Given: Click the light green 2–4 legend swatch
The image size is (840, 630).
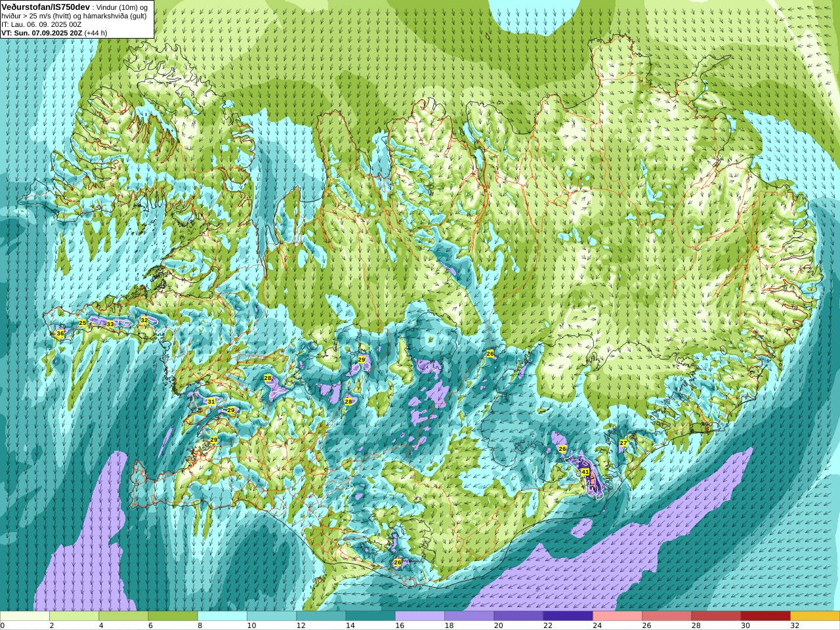Looking at the screenshot, I should [x=74, y=616].
